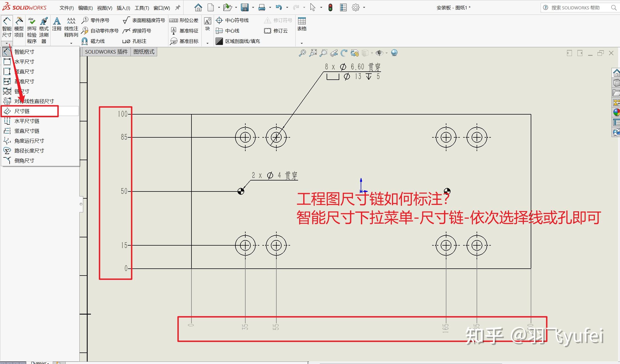
Task: Click Rebuild traffic light icon
Action: point(330,7)
